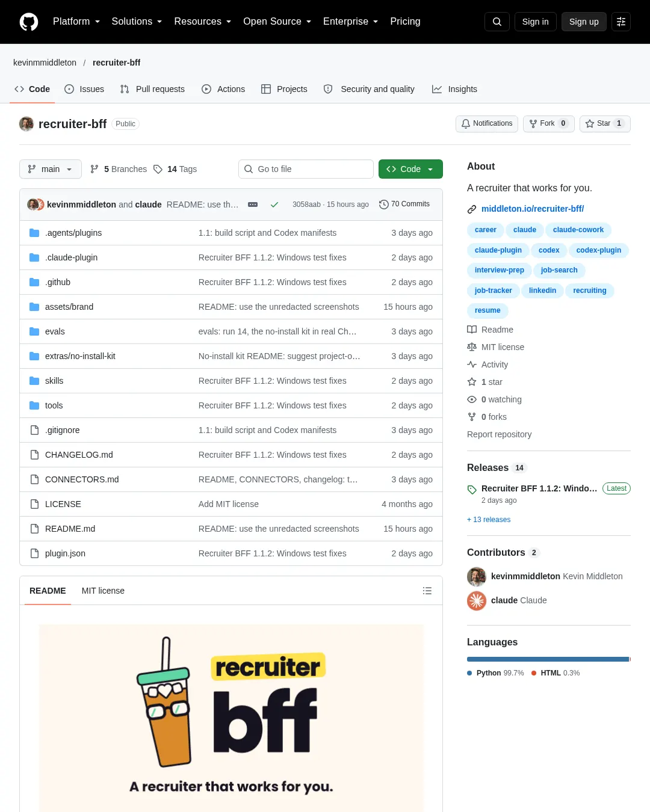This screenshot has height=812, width=650.
Task: Open middleton.io/recruiter-bff/ website link
Action: point(533,209)
